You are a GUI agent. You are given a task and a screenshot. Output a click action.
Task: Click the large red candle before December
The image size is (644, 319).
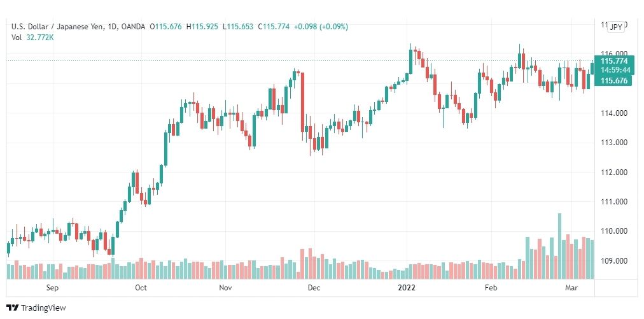[x=303, y=102]
